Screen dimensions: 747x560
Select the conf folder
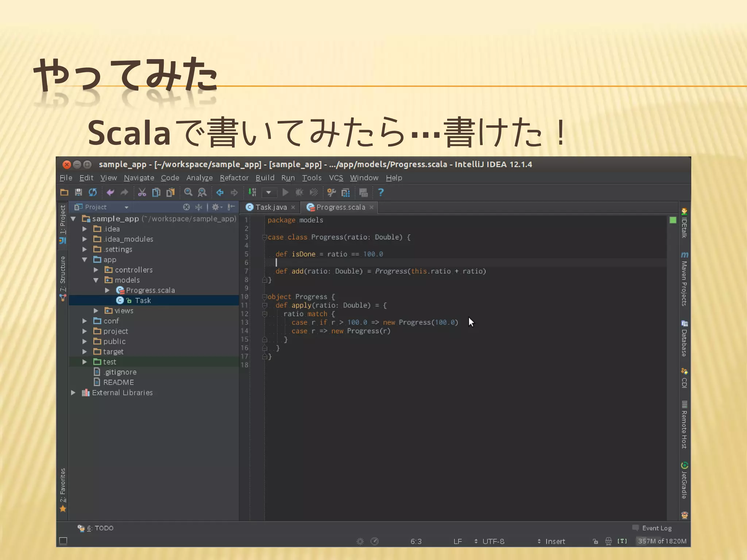coord(111,321)
